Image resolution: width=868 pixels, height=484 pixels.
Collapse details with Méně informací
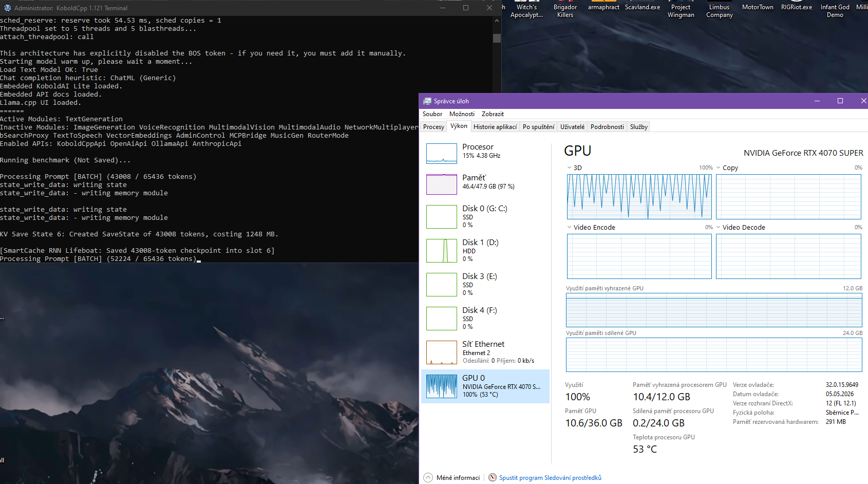coord(452,478)
